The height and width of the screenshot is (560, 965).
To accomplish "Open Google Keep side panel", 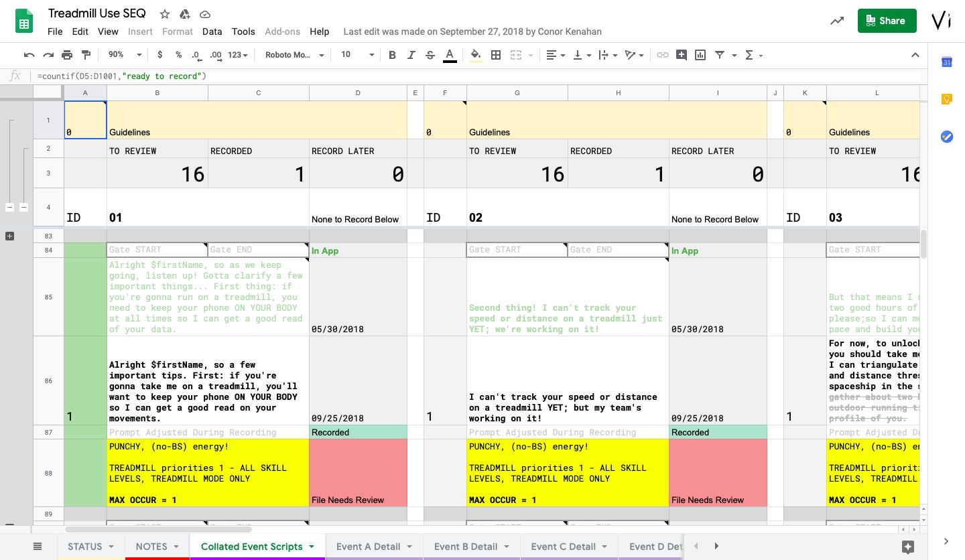I will pyautogui.click(x=947, y=99).
